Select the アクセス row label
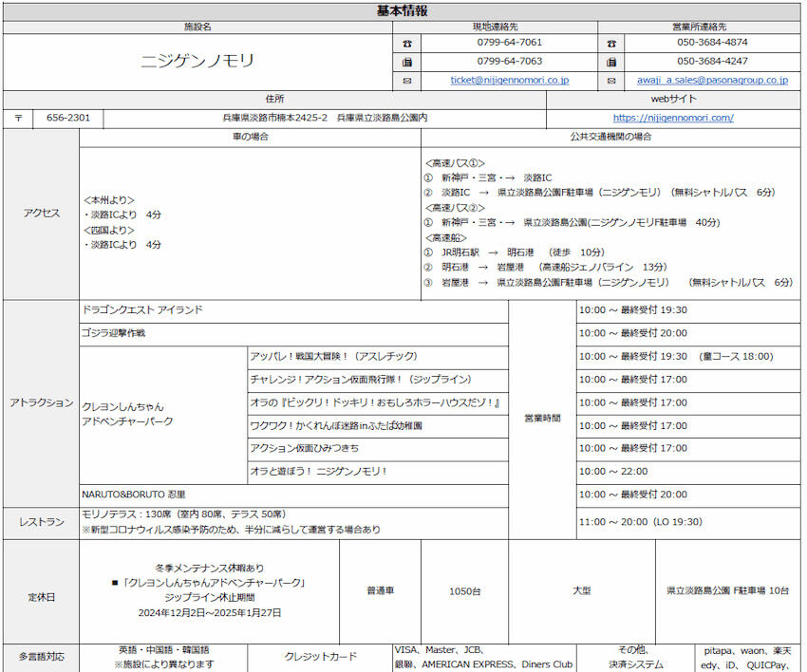Viewport: 807px width, 672px height. 41,215
